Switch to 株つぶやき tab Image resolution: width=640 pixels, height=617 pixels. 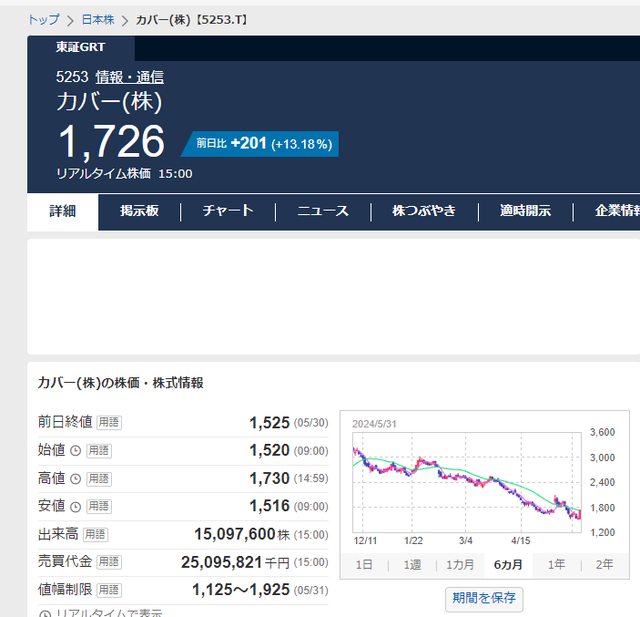(x=424, y=211)
